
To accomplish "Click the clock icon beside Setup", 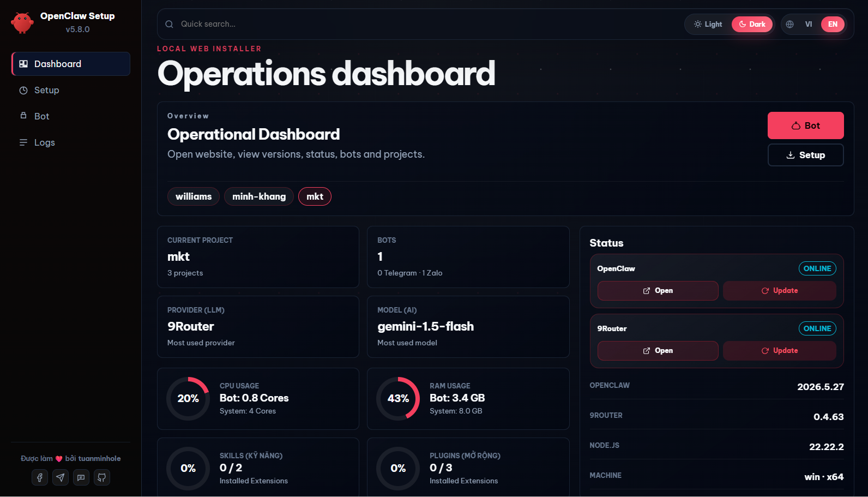I will [x=23, y=90].
